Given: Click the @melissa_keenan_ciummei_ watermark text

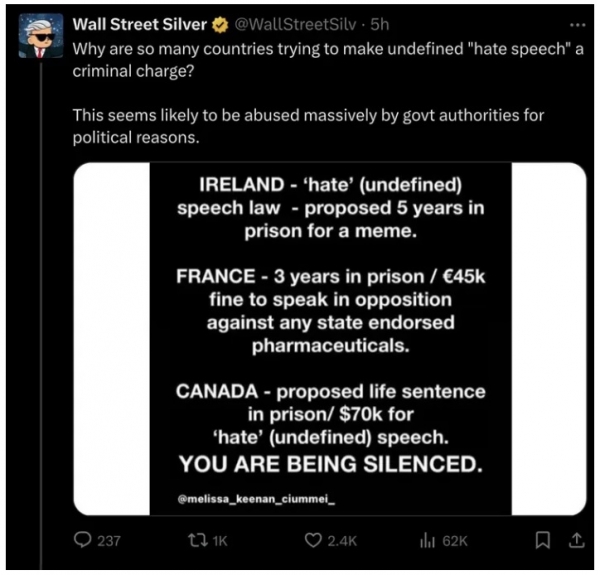Looking at the screenshot, I should (x=256, y=499).
